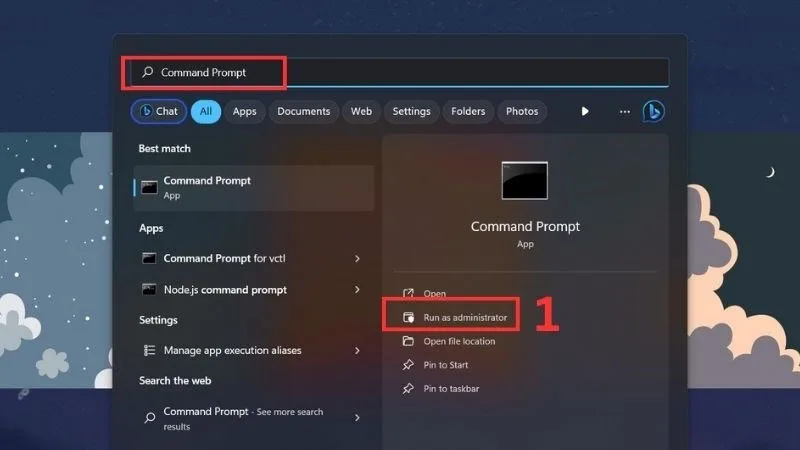The width and height of the screenshot is (800, 450).
Task: Click the Command Prompt icon in Best match
Action: coord(149,187)
